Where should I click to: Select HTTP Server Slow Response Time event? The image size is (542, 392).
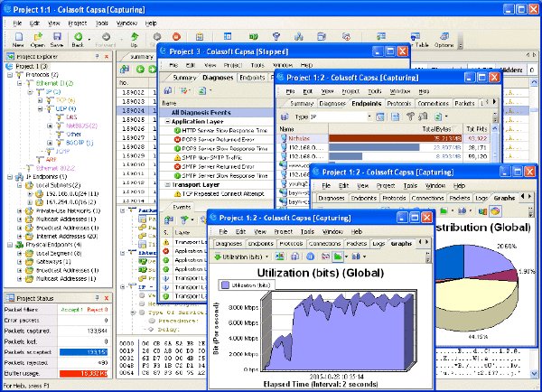click(x=224, y=131)
